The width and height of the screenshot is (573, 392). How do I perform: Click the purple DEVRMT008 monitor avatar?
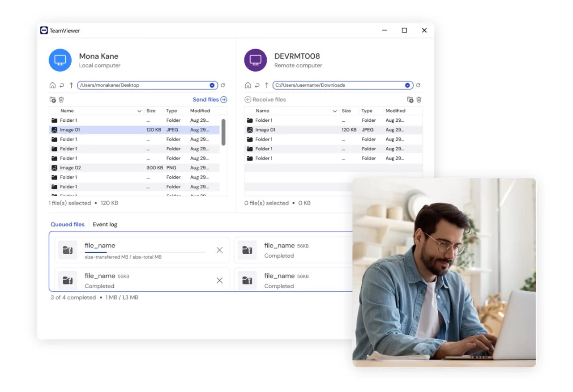tap(255, 60)
